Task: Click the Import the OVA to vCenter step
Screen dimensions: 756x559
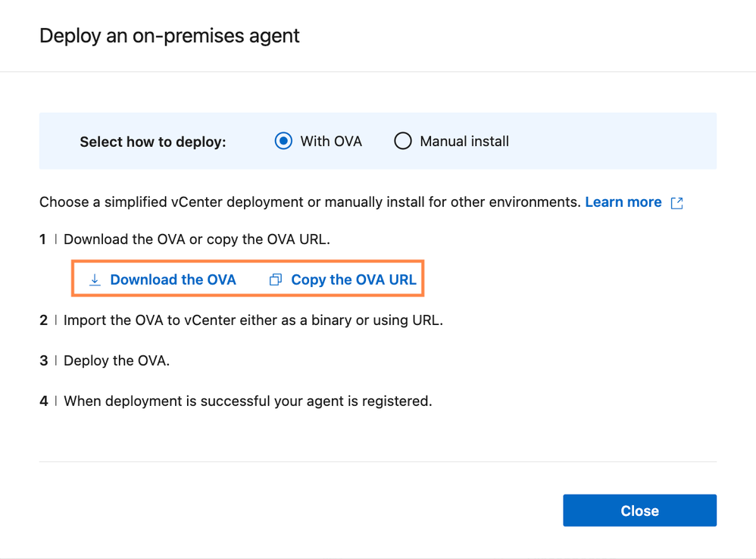Action: (x=253, y=320)
